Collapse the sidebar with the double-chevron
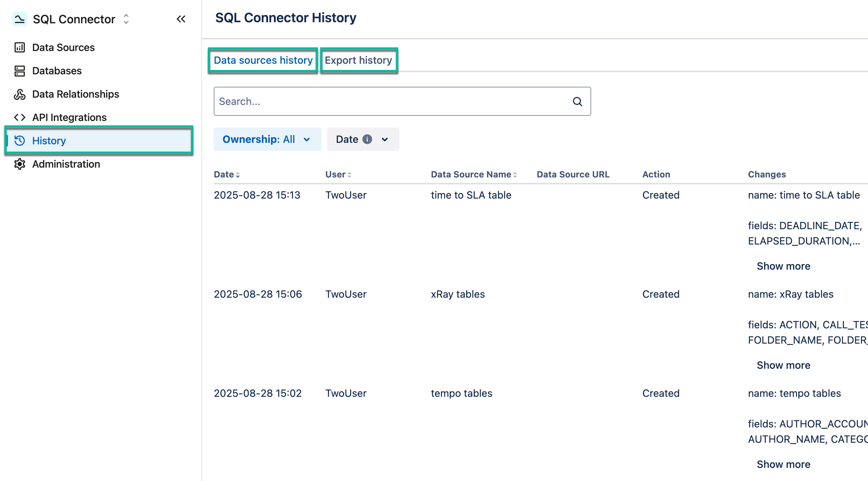868x481 pixels. click(x=181, y=19)
